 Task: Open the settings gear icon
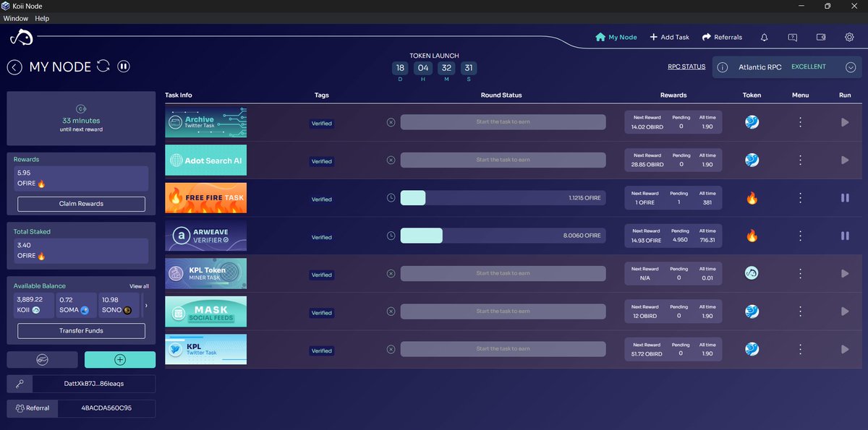850,37
